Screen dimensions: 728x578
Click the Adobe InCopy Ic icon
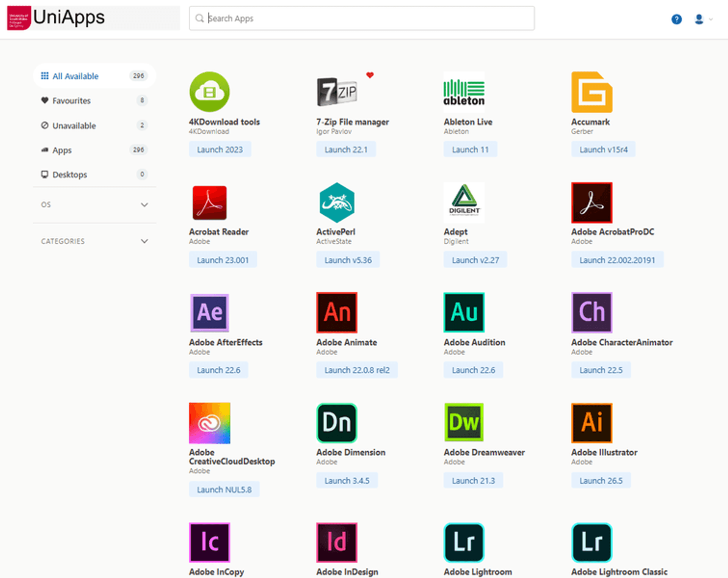coord(209,542)
